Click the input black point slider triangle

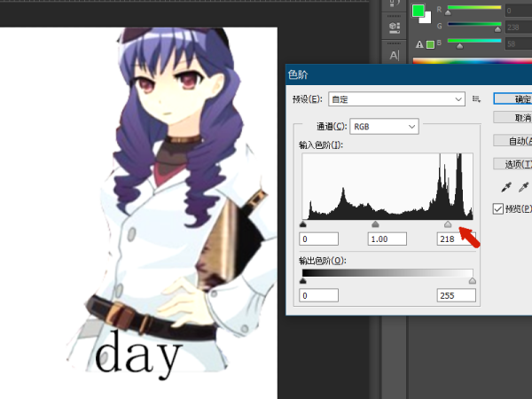click(x=303, y=224)
